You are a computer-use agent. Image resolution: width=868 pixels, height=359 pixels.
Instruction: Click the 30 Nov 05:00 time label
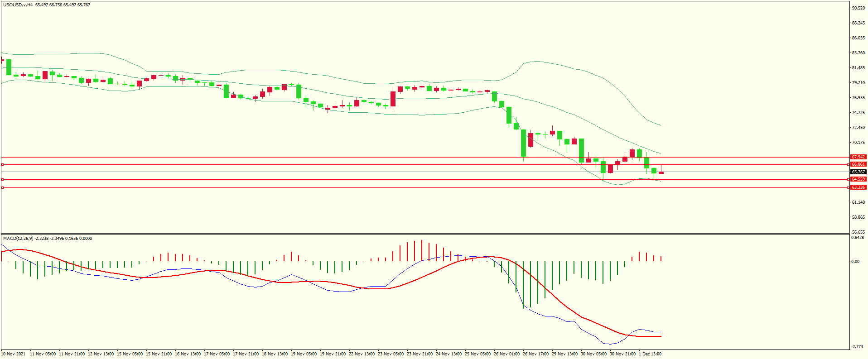tap(594, 354)
